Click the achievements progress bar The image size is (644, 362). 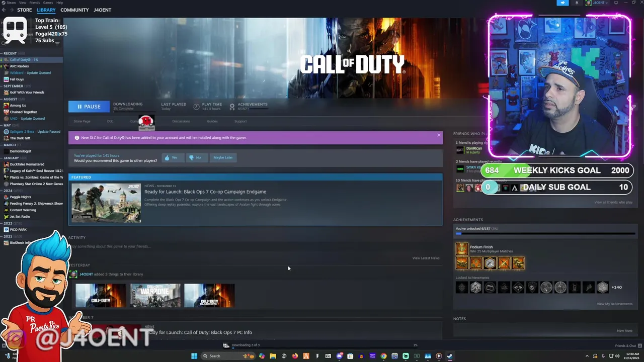545,234
